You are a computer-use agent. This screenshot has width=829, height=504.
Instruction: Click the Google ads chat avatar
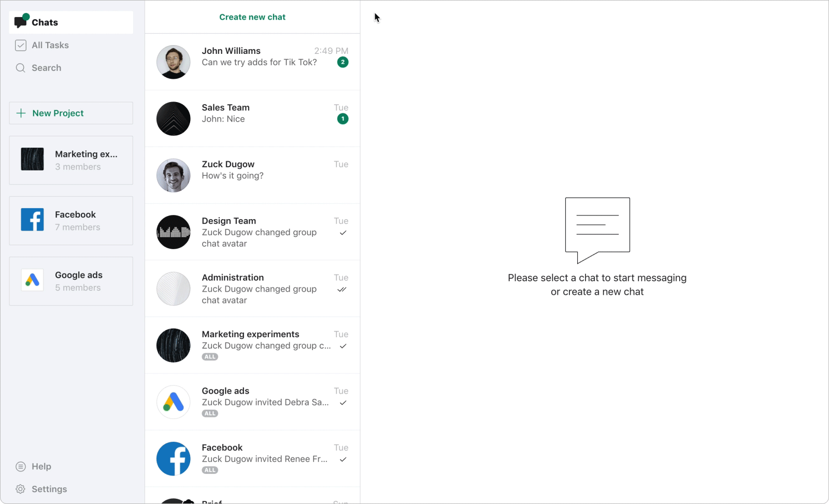(174, 402)
